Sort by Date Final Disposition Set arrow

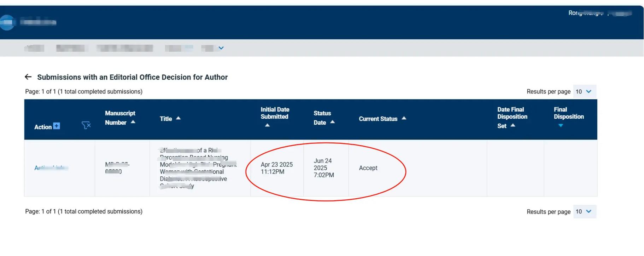click(x=513, y=125)
